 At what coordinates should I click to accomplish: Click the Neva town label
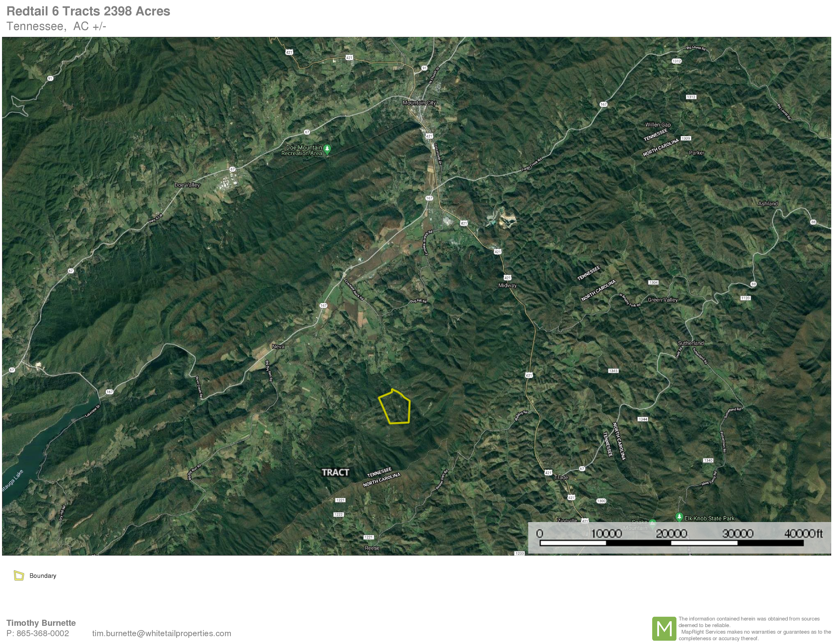click(x=278, y=347)
